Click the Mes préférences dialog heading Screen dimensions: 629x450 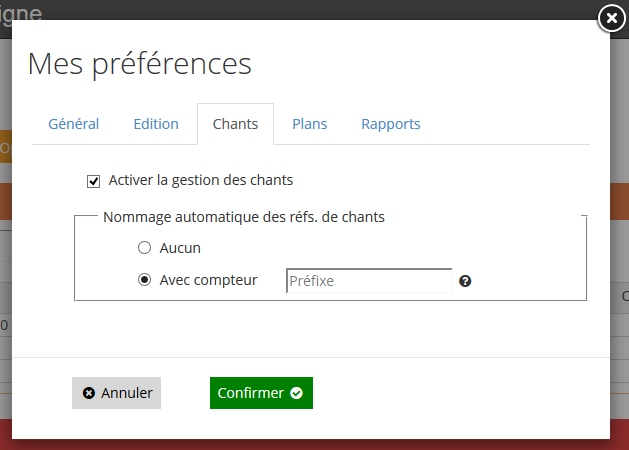coord(140,64)
